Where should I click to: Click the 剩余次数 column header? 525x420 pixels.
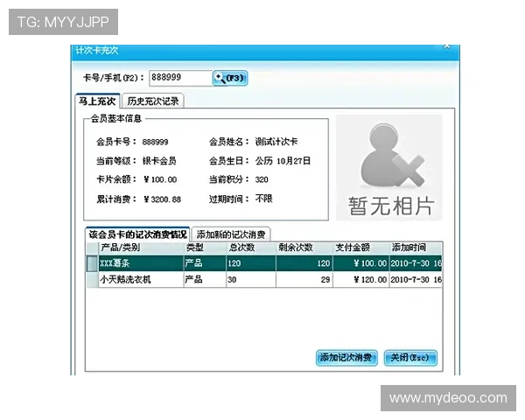pyautogui.click(x=304, y=248)
